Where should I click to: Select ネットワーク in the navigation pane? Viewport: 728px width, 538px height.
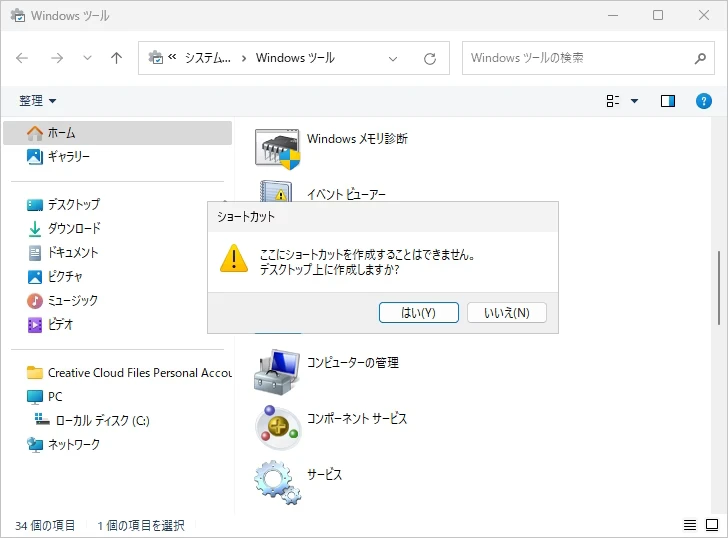click(x=74, y=444)
